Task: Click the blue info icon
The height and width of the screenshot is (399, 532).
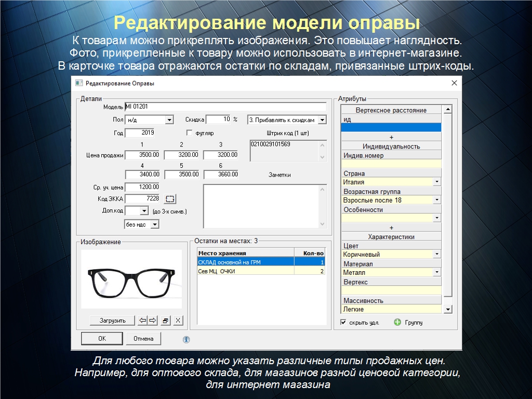Action: (x=186, y=339)
